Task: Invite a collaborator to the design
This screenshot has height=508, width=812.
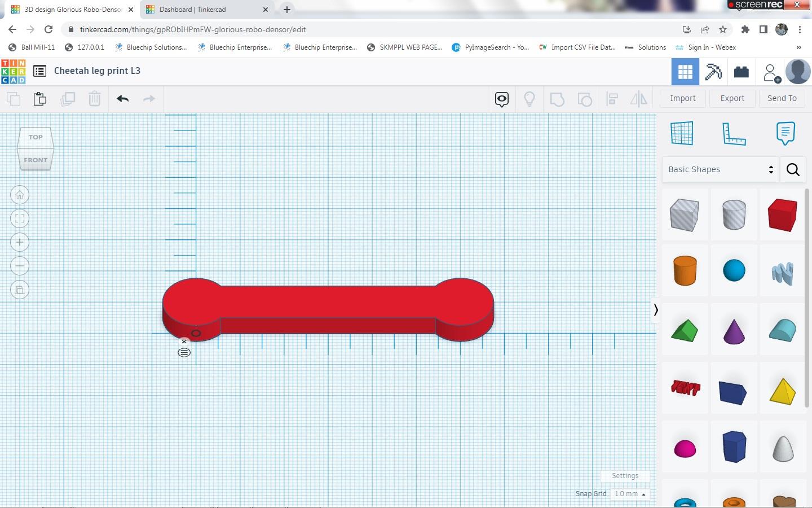Action: point(771,73)
